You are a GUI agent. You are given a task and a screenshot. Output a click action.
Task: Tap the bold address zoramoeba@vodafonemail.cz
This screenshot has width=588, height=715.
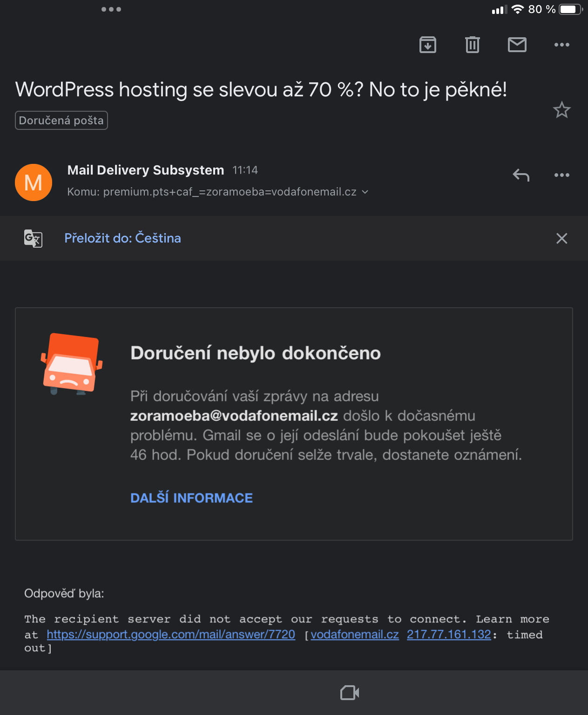[234, 416]
